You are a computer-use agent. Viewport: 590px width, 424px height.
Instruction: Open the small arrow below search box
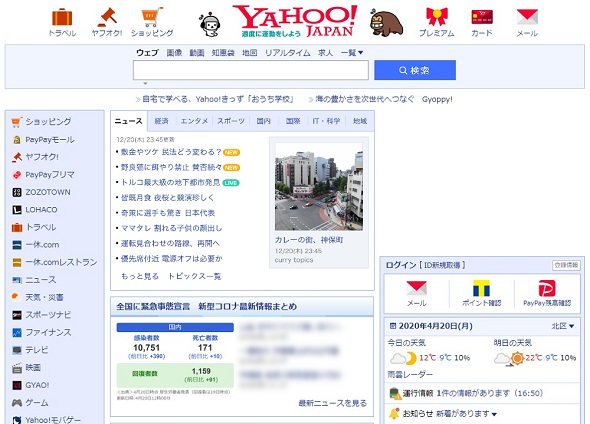pos(145,84)
